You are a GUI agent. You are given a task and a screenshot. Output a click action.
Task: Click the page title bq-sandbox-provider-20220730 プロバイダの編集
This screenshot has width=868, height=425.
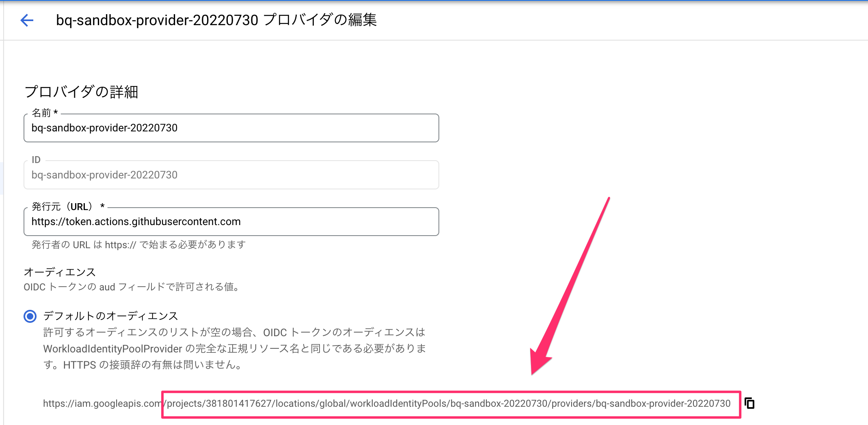216,20
